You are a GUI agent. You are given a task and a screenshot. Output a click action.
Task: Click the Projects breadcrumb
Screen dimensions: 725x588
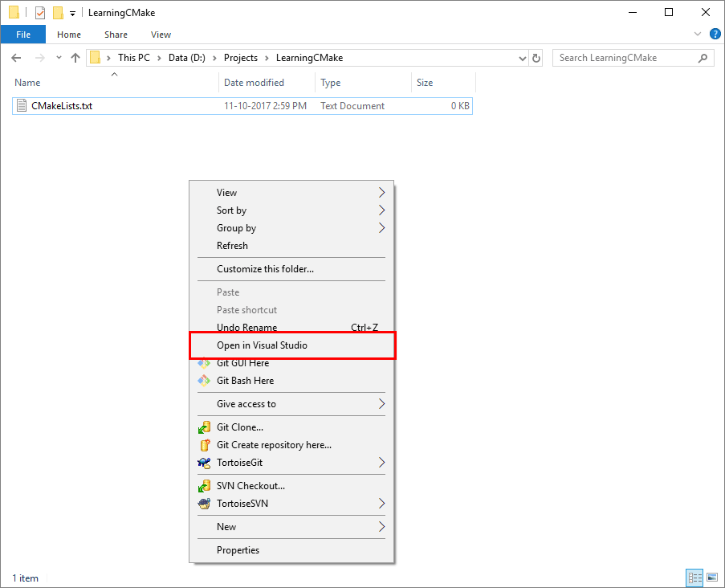tap(240, 58)
